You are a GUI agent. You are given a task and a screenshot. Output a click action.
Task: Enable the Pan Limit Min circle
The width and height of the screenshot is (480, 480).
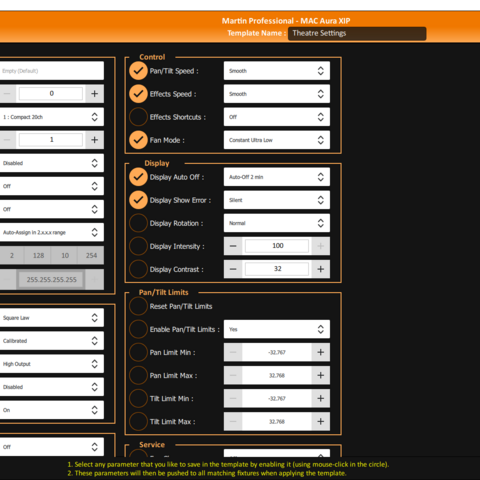(x=138, y=352)
